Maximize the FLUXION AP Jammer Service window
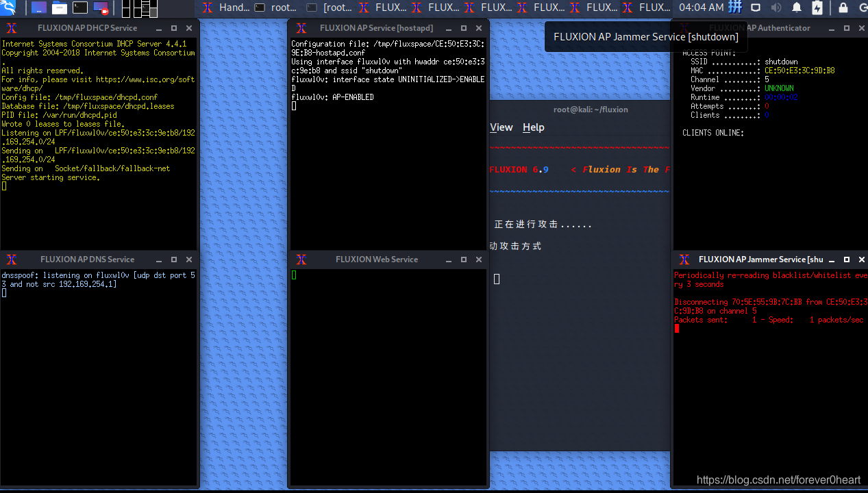 coord(847,260)
